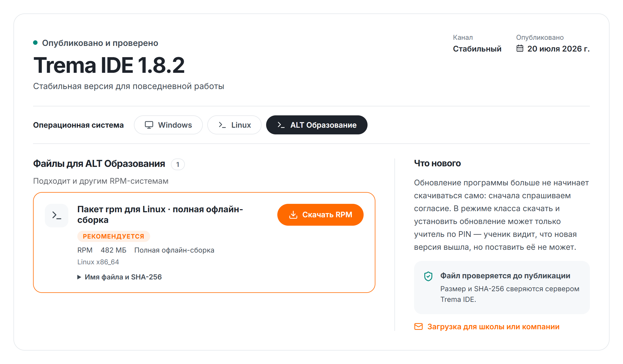Click the Скачать RPM download button
623x364 pixels.
click(x=320, y=215)
